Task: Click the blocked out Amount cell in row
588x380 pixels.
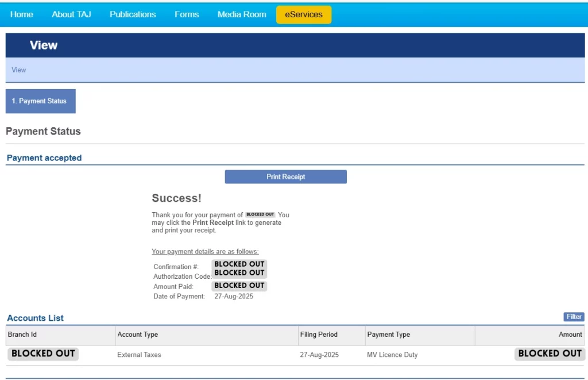Action: (550, 354)
